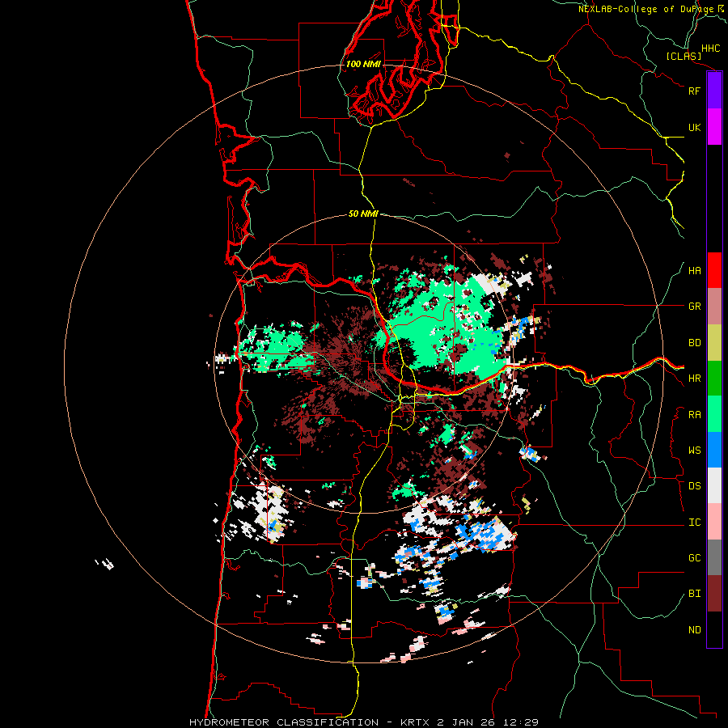Click the white DS color swatch

(x=714, y=485)
